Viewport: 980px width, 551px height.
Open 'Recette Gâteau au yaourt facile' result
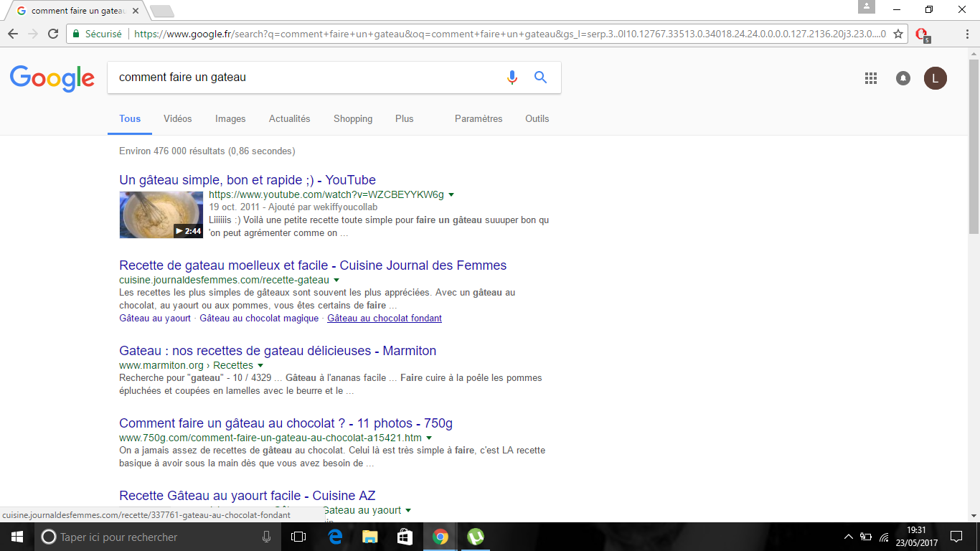pos(248,496)
